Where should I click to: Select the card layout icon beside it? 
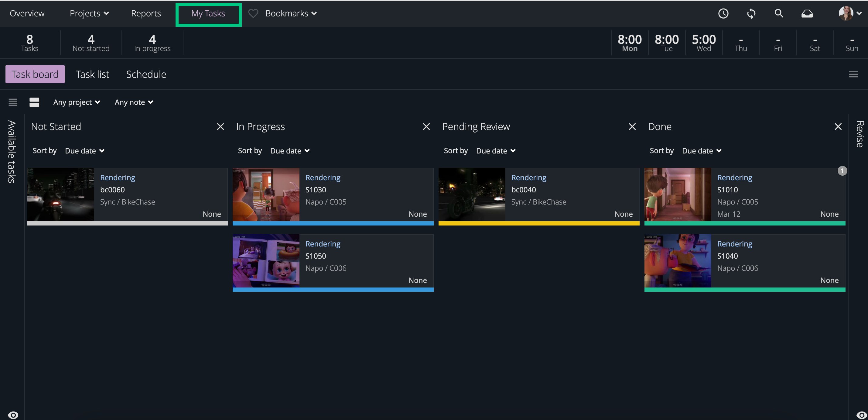click(34, 102)
